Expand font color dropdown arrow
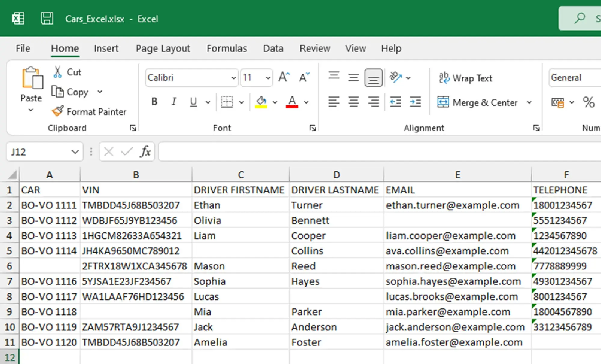Viewport: 601px width, 364px height. click(x=306, y=102)
